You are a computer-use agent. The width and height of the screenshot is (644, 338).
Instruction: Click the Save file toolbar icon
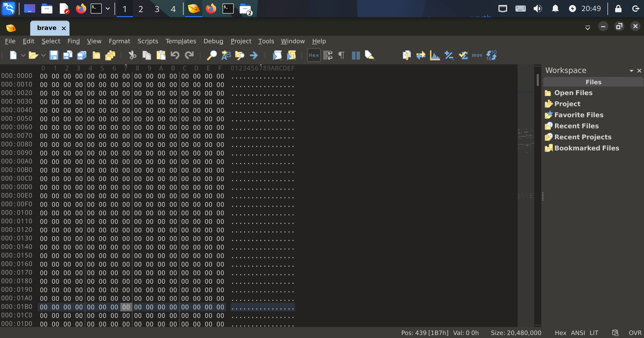point(54,55)
